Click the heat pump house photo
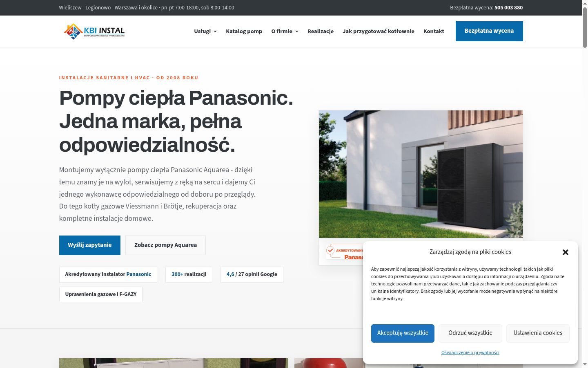This screenshot has height=368, width=588. click(421, 174)
